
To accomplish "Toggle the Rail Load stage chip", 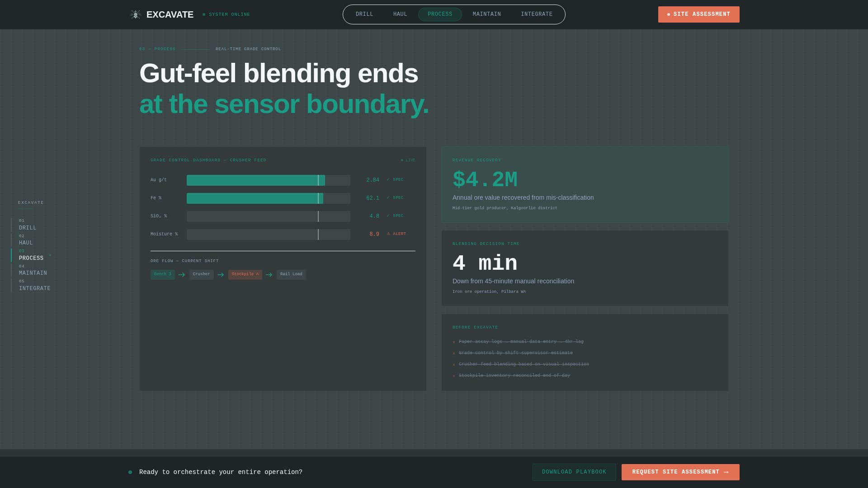I will [291, 274].
